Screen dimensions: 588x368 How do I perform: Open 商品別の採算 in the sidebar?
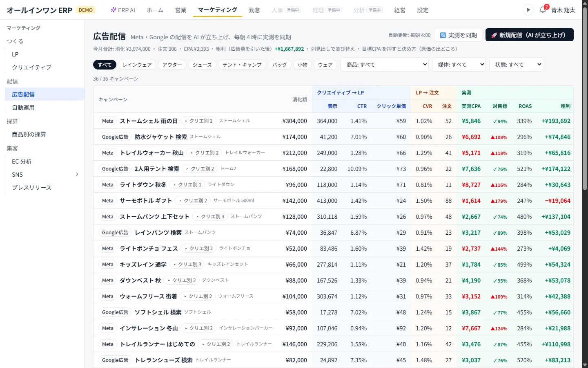(x=45, y=135)
